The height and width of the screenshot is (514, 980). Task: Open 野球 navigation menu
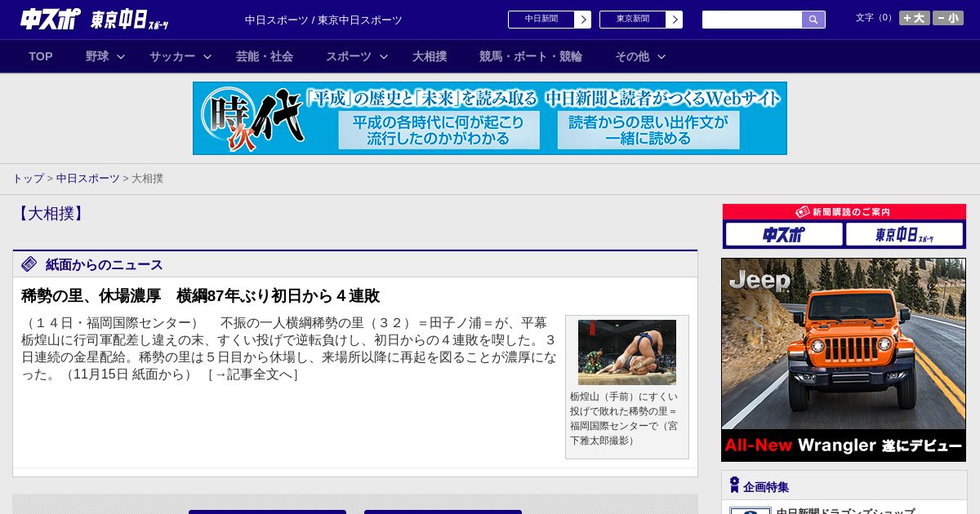[97, 56]
